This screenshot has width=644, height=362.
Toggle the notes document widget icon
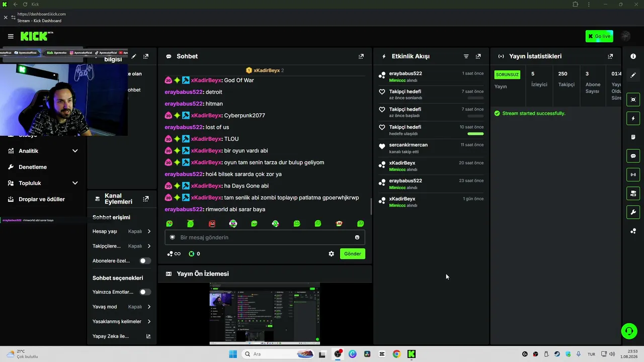633,137
